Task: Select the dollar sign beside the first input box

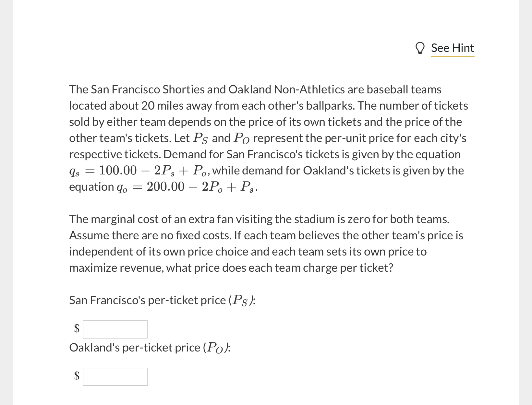Action: click(x=76, y=329)
